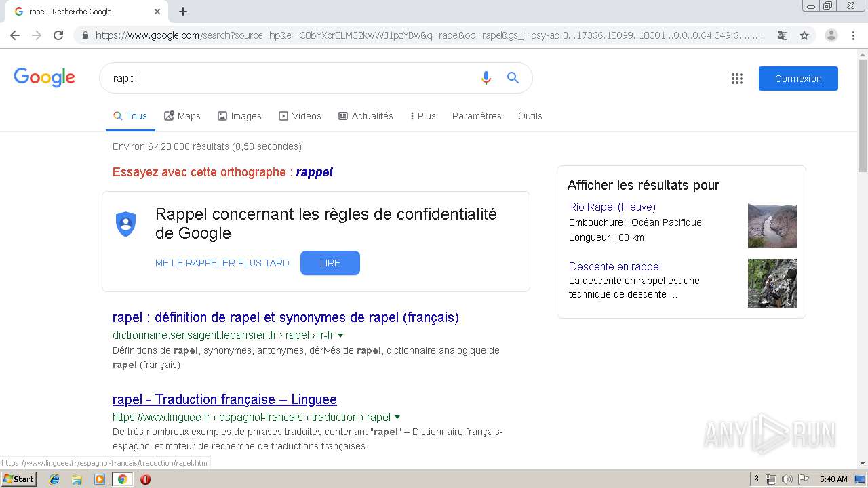Screen dimensions: 868x488
Task: Open the Outils search tools
Action: pyautogui.click(x=530, y=116)
